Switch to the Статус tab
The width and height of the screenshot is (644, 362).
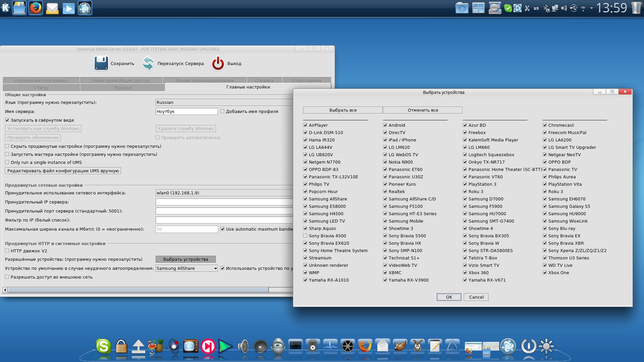click(x=41, y=88)
